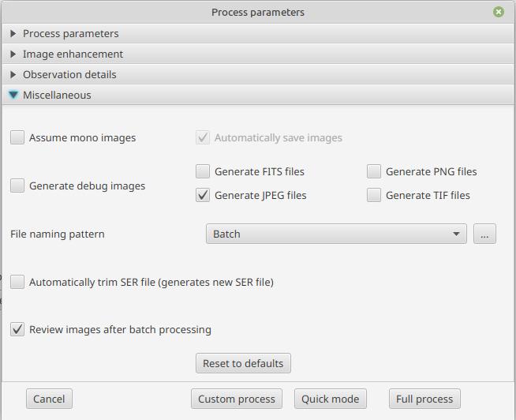This screenshot has width=516, height=420.
Task: Check Generate FITS files
Action: point(203,171)
